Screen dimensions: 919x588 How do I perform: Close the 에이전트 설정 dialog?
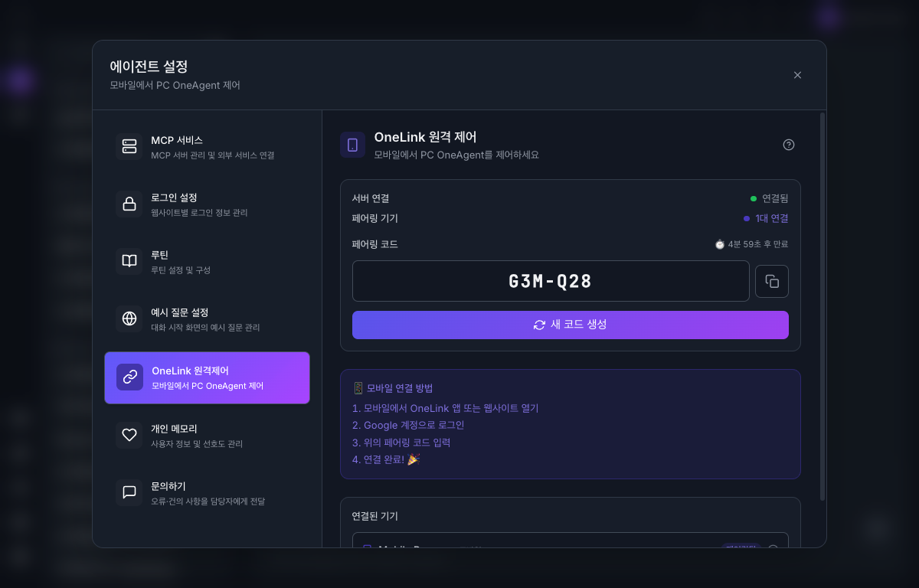pyautogui.click(x=797, y=75)
